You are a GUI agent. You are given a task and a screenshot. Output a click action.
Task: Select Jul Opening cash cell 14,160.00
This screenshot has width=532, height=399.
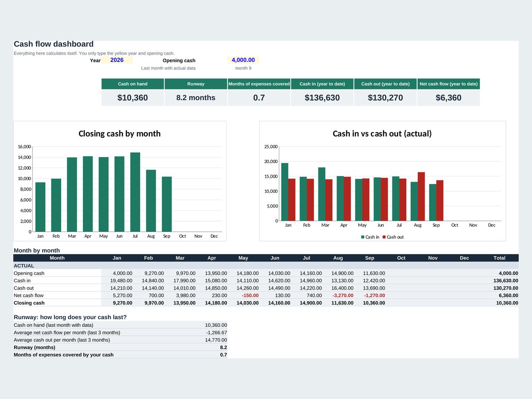click(x=306, y=273)
